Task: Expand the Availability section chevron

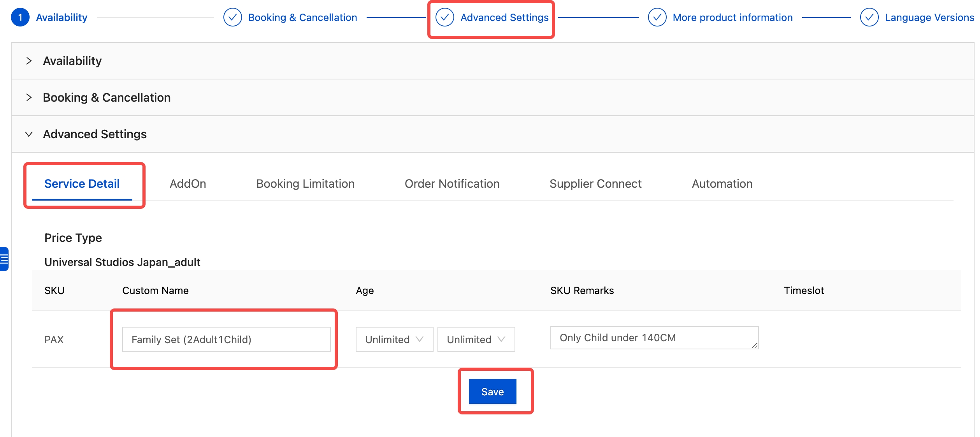Action: click(x=29, y=61)
